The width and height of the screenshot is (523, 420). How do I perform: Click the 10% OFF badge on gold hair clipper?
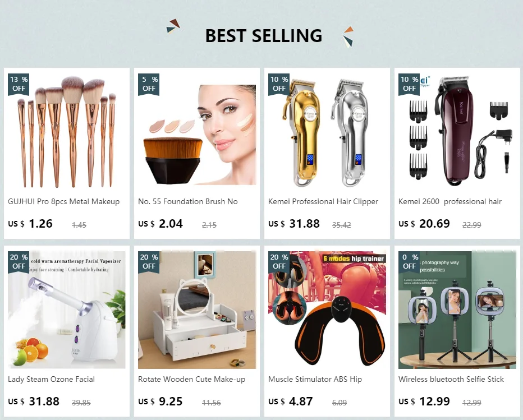(278, 84)
